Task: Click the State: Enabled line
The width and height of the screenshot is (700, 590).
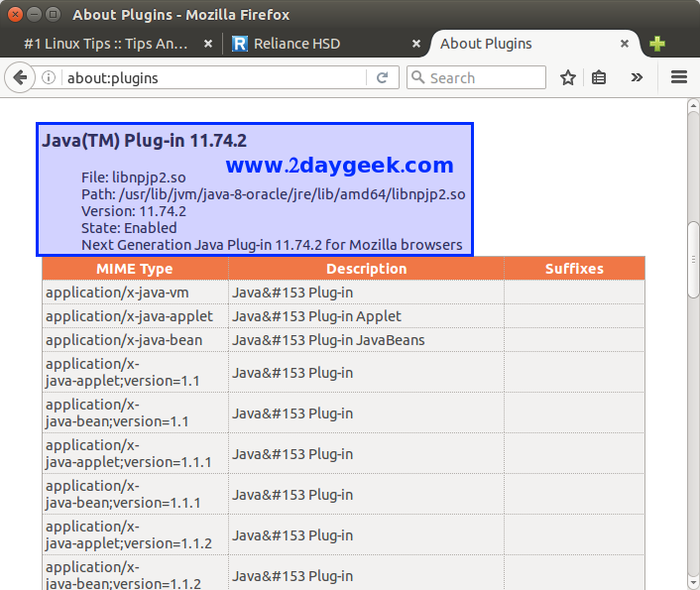Action: 129,228
